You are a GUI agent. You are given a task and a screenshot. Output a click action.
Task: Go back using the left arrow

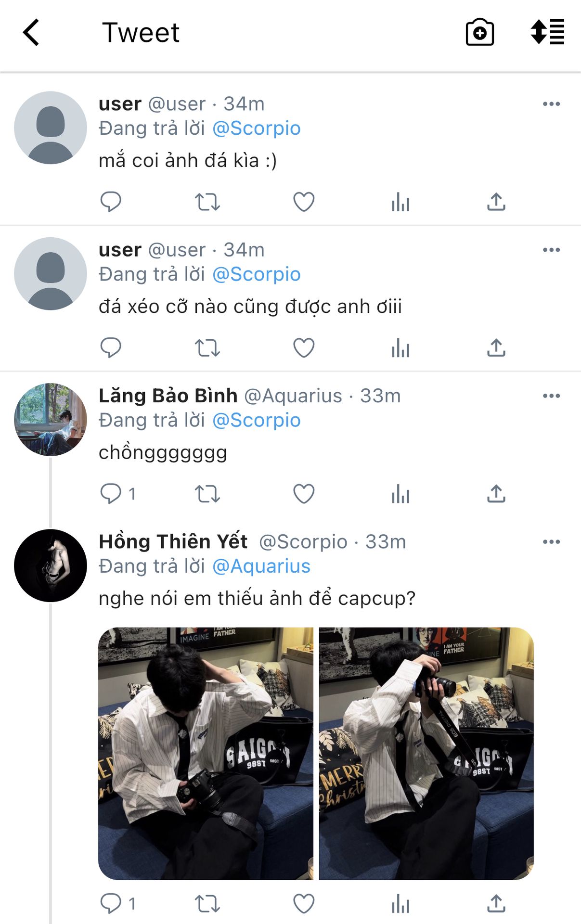click(31, 33)
